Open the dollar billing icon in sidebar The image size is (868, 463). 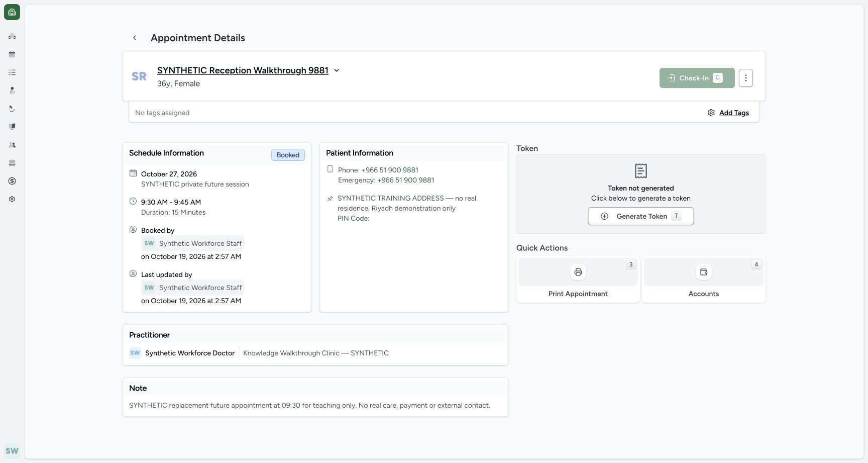[12, 181]
